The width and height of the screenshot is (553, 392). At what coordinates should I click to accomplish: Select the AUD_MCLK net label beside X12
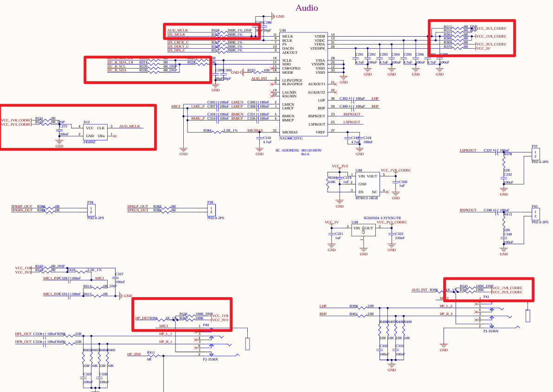click(x=129, y=126)
